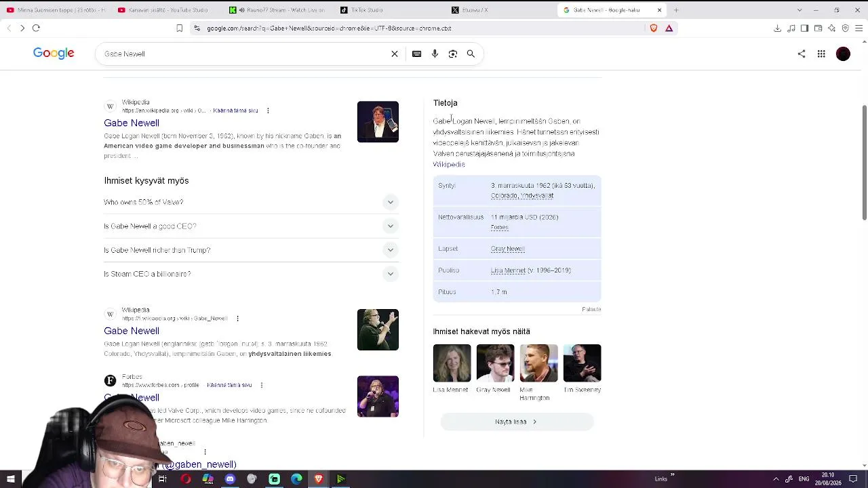Submit search with the magnifying glass icon
The height and width of the screenshot is (488, 868).
[471, 54]
